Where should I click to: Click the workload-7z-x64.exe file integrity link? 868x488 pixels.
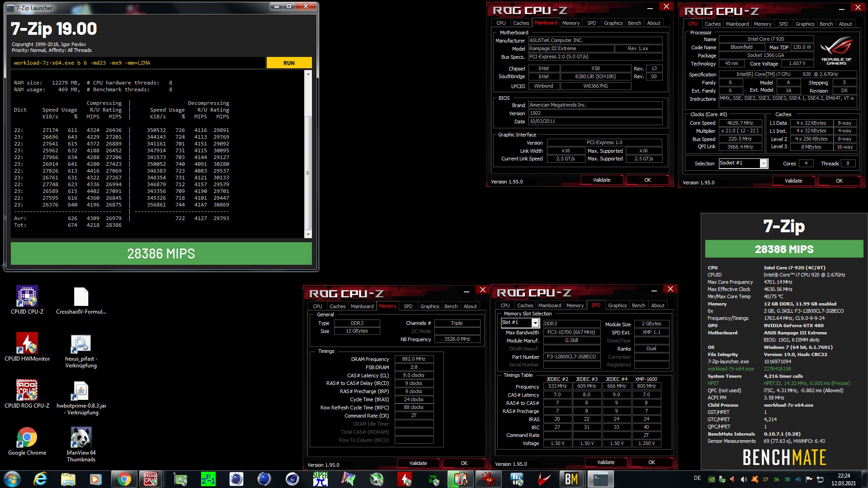[x=731, y=369]
